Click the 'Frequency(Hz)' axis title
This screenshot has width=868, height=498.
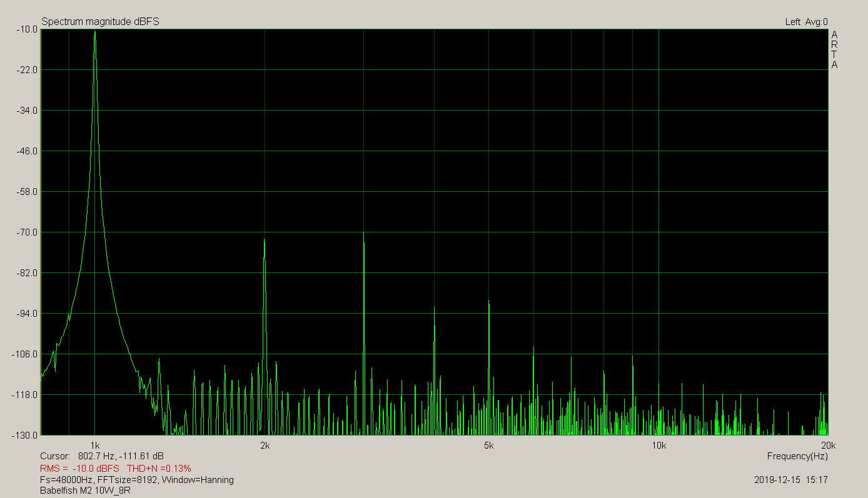797,456
